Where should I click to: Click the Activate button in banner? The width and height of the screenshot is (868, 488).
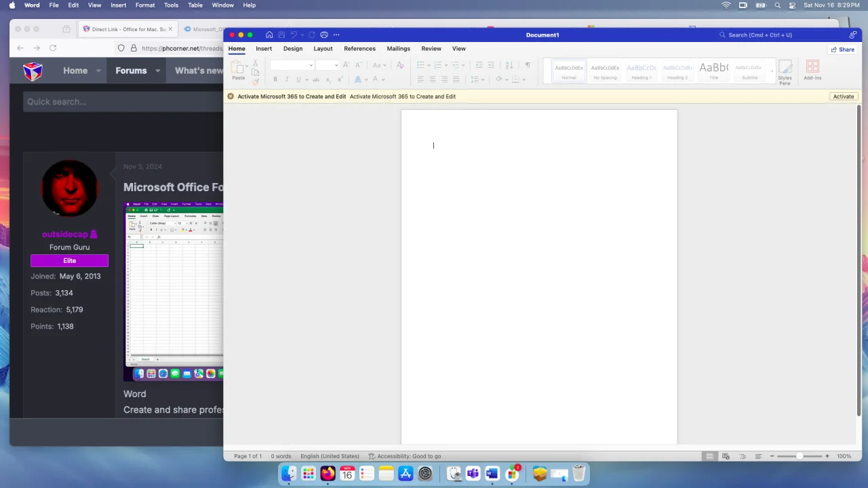[x=844, y=96]
